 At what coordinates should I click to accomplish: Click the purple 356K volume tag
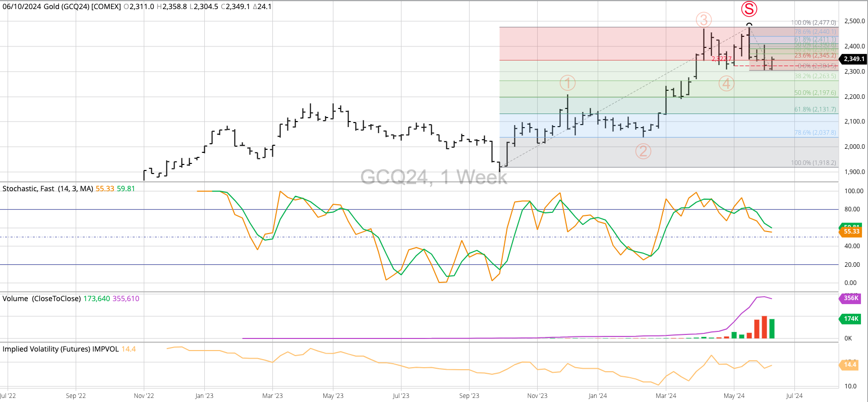(851, 298)
